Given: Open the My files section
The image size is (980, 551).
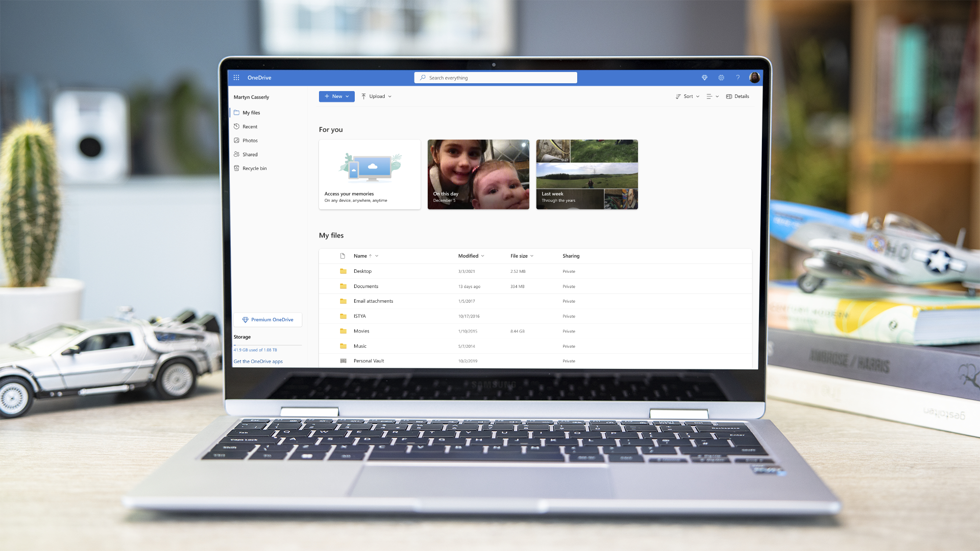Looking at the screenshot, I should pos(251,112).
